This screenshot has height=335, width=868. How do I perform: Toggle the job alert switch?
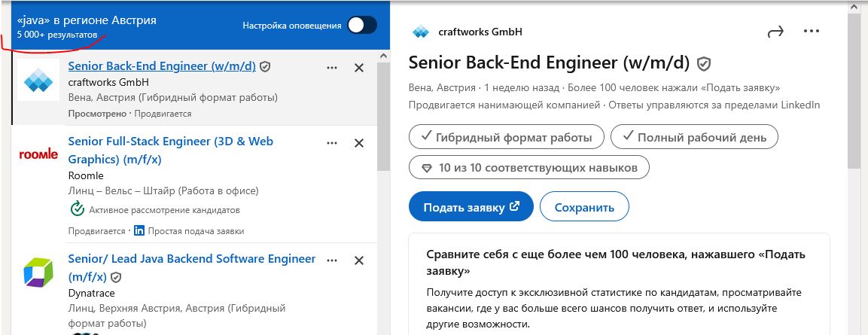coord(361,26)
